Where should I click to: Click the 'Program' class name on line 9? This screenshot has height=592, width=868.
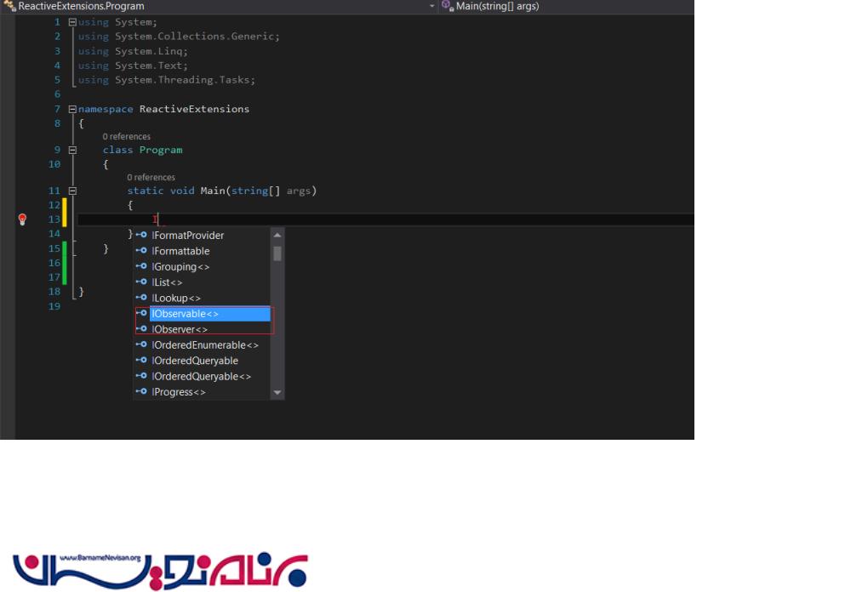[161, 150]
